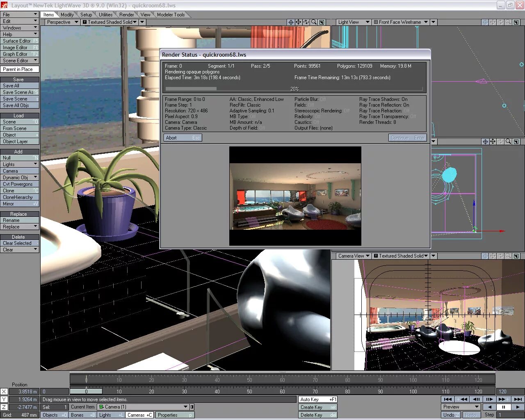The image size is (525, 420).
Task: Open the Modeler Tools tab
Action: pos(171,14)
